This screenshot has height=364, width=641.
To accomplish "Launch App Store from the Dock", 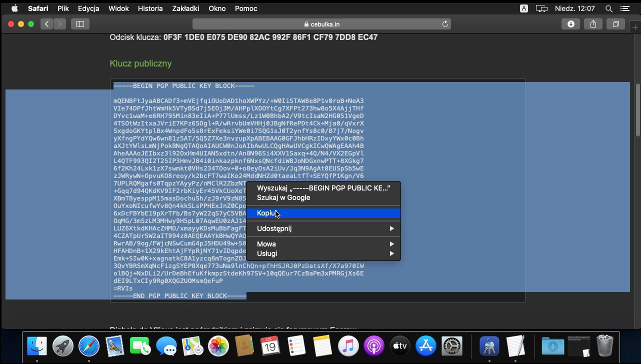I will tap(426, 346).
